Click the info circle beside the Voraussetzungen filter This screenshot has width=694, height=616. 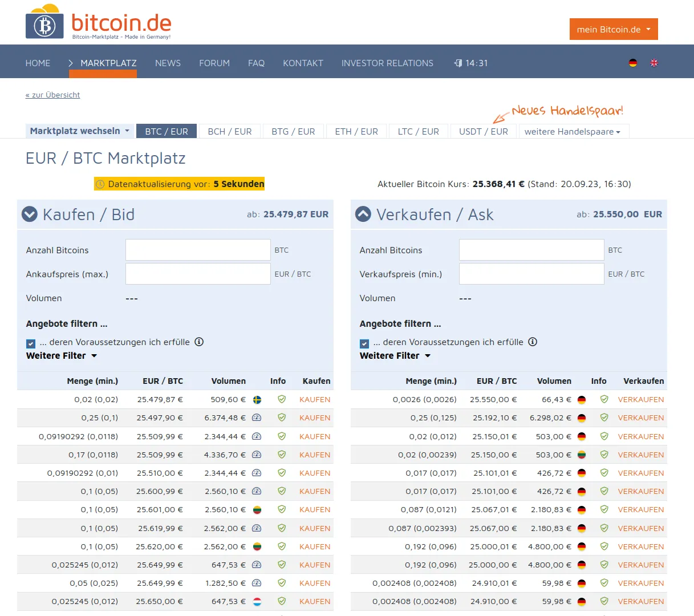[x=198, y=342]
